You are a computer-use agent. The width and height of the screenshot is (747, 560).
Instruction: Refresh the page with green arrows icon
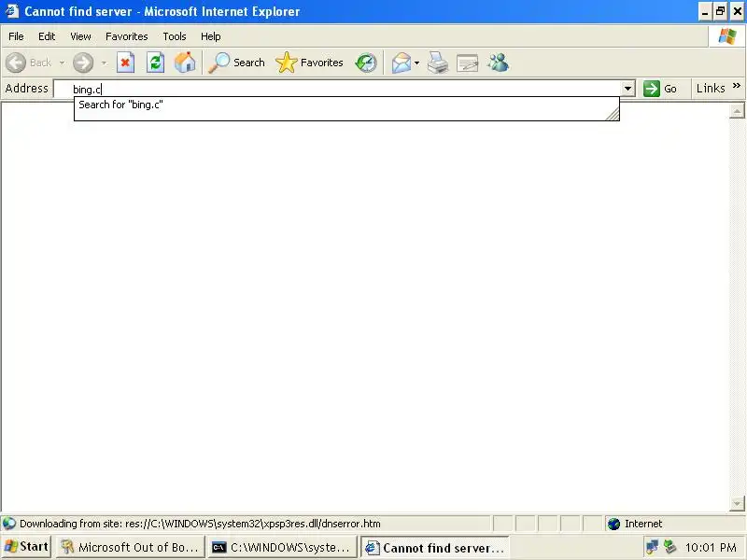(155, 63)
